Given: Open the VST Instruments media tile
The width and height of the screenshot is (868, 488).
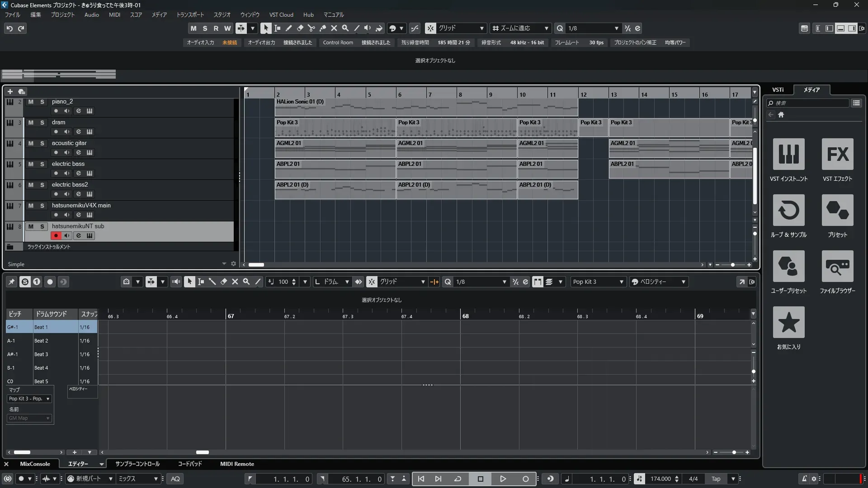Looking at the screenshot, I should coord(788,154).
